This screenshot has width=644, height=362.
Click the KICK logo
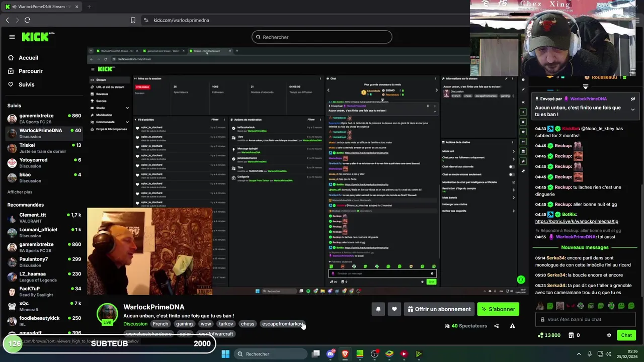(38, 37)
